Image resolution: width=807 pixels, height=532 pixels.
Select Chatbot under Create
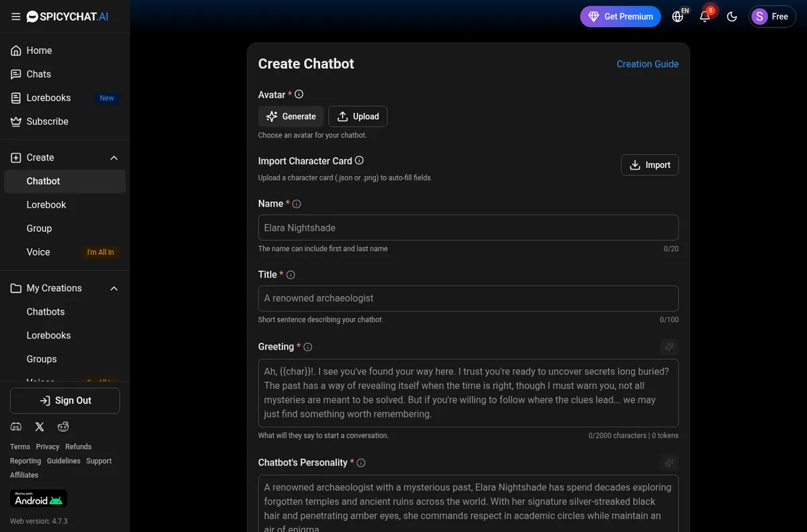pos(65,181)
